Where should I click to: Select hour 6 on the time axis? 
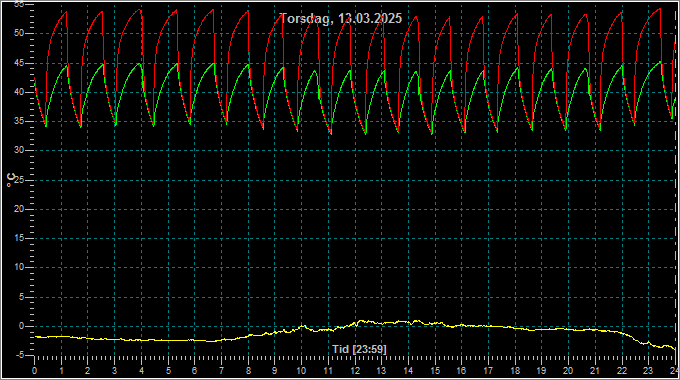(194, 371)
